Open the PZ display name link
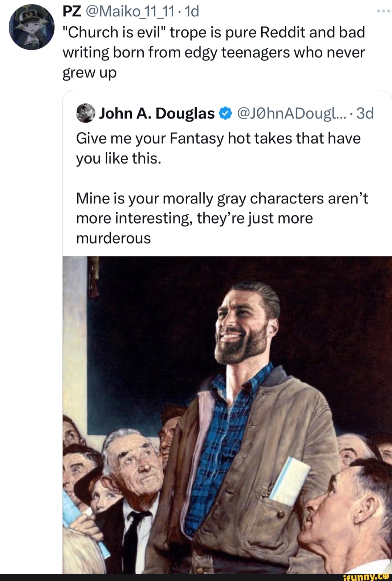The width and height of the screenshot is (392, 581). point(72,12)
